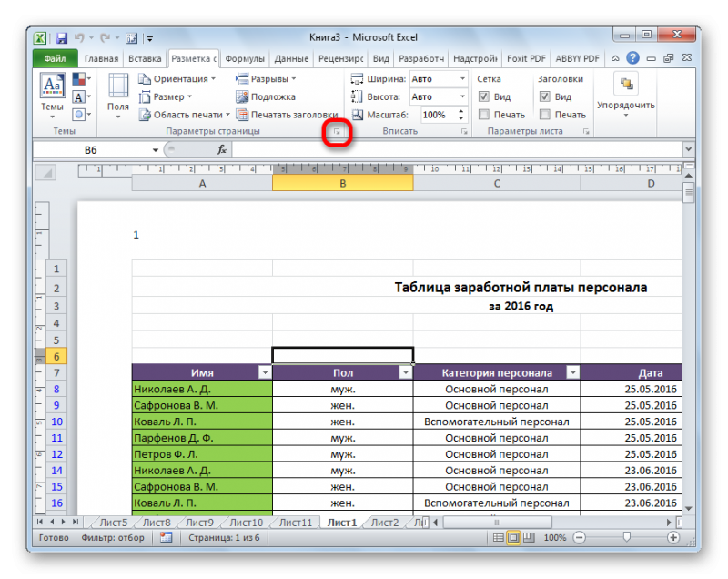The width and height of the screenshot is (728, 579).
Task: Click cell Николаев А. Д. in row 8
Action: click(202, 389)
